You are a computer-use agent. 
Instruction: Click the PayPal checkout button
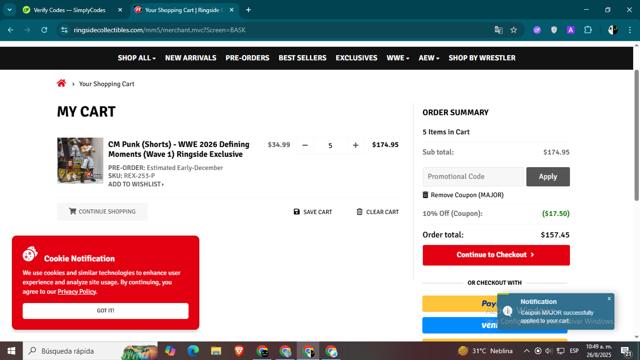460,304
